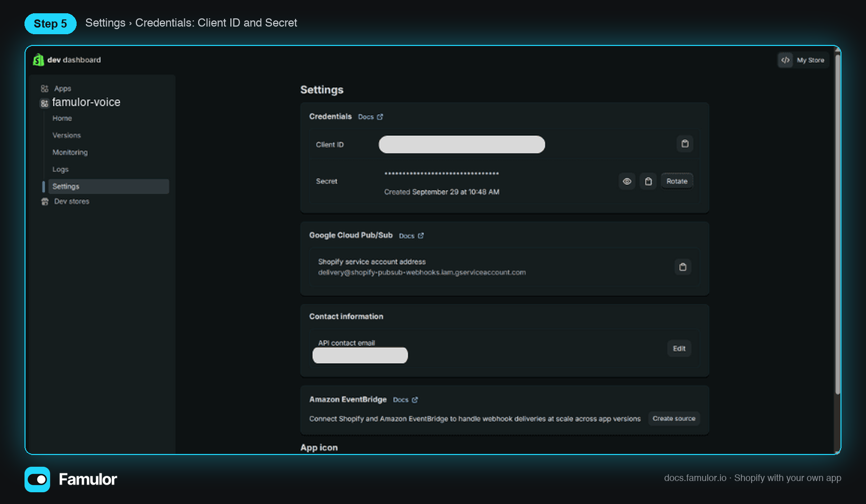
Task: Open the Google Cloud Pub/Sub Docs link
Action: pyautogui.click(x=406, y=236)
